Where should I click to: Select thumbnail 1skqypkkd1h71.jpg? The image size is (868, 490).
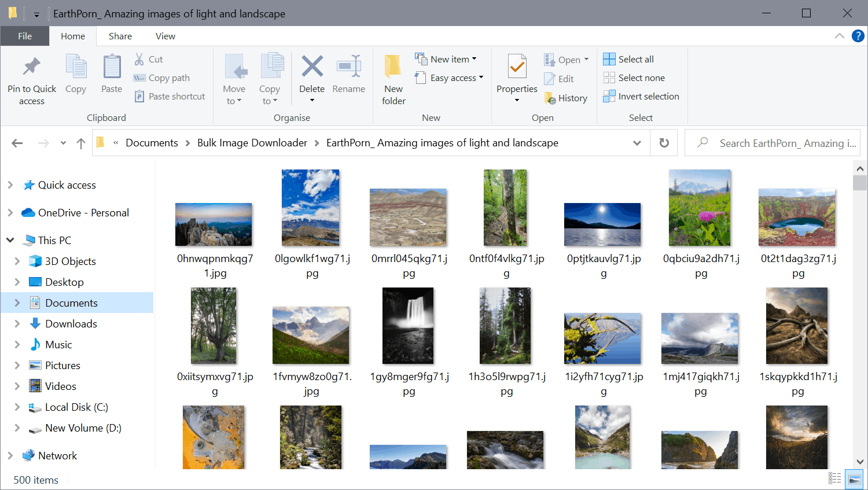pyautogui.click(x=797, y=326)
